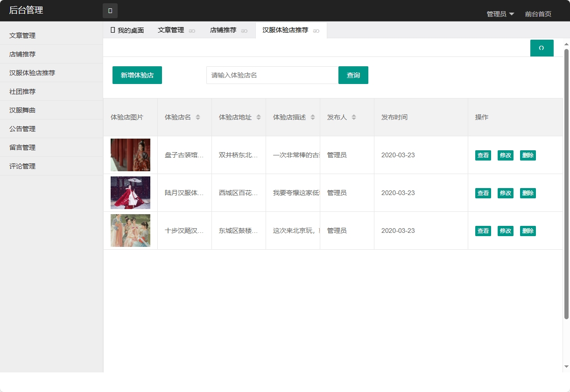Click the teal refresh icon above the table
Screen dimensions: 570x392
[542, 48]
